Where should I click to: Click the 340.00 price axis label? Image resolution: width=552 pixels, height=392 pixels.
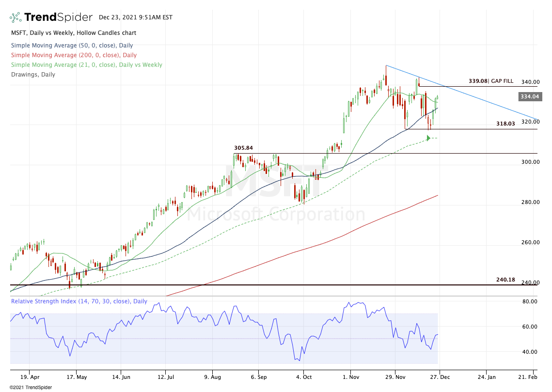(531, 82)
